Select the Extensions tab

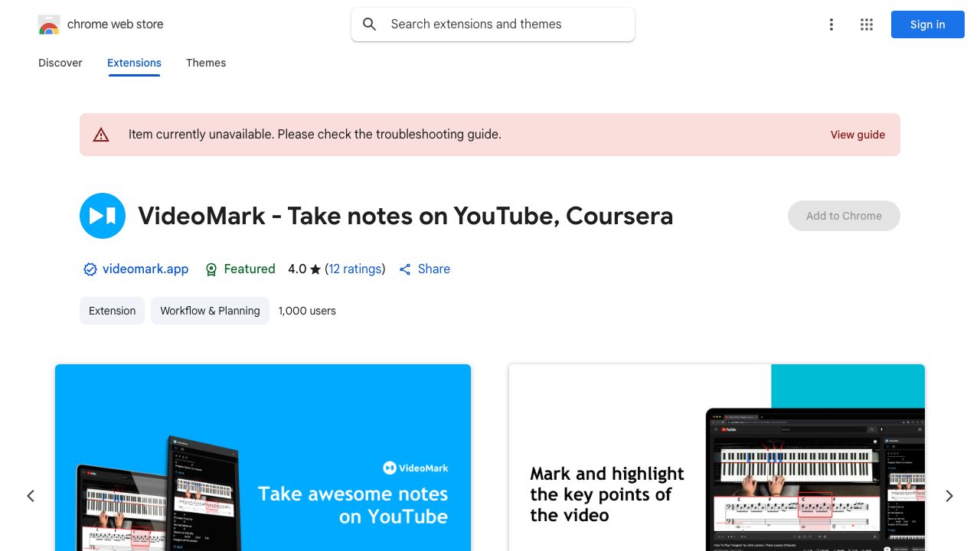pos(134,63)
